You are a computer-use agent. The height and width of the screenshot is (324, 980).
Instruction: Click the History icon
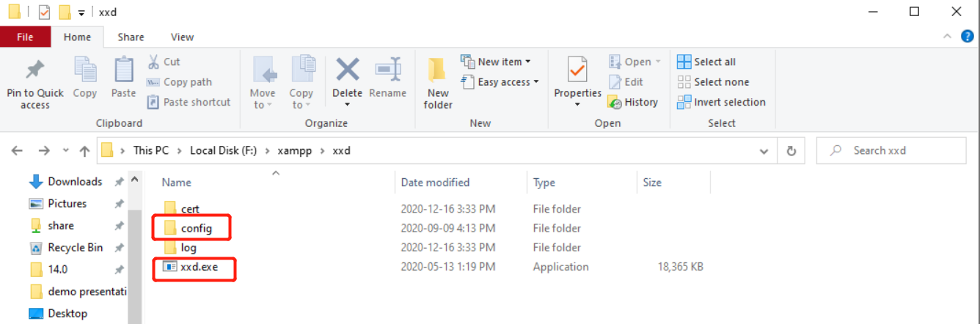pyautogui.click(x=615, y=103)
